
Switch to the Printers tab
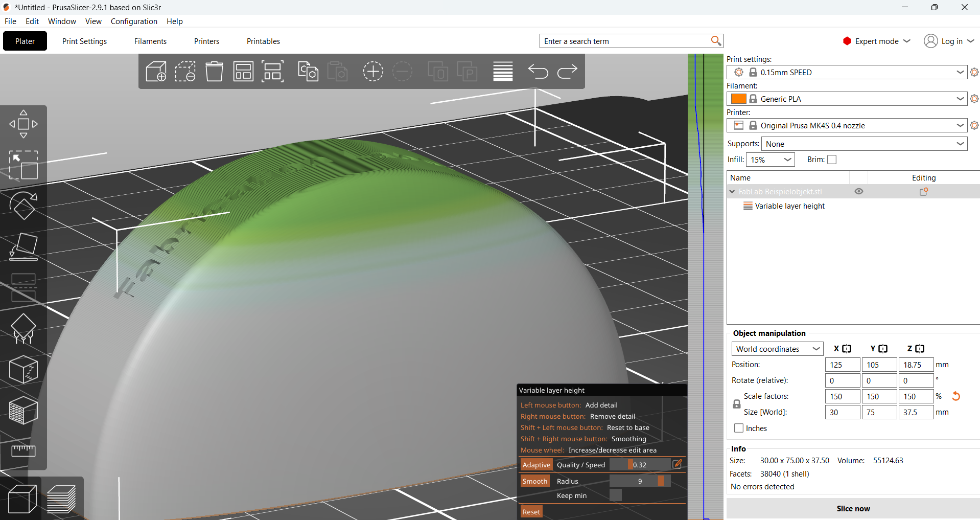pos(206,41)
